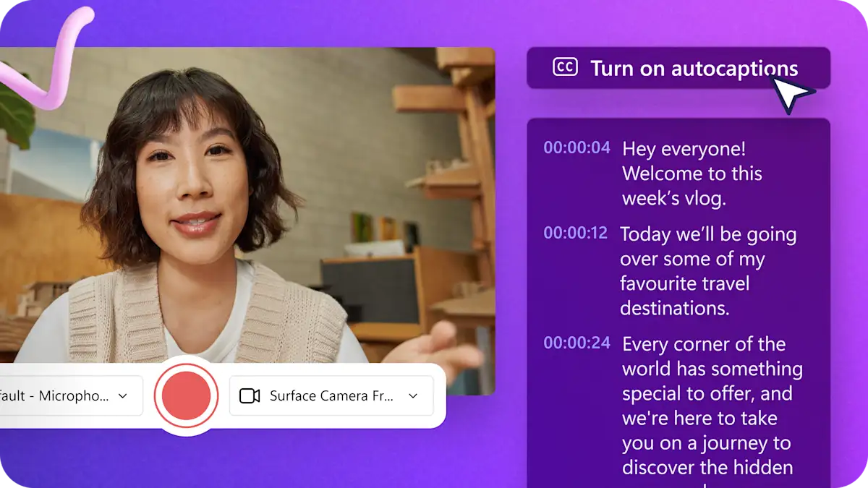
Task: Click timestamp 00:00:24 to seek
Action: pos(576,344)
